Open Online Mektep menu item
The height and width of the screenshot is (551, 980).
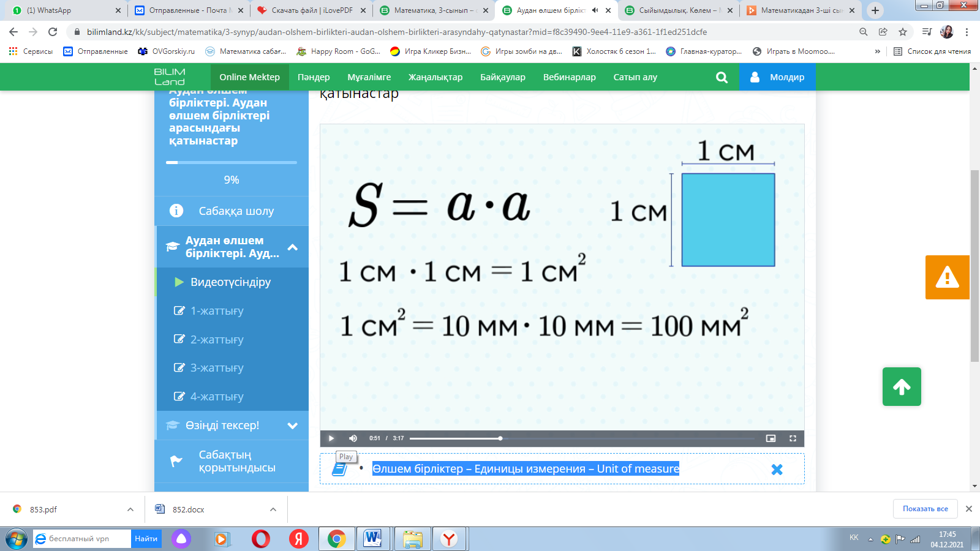coord(249,77)
